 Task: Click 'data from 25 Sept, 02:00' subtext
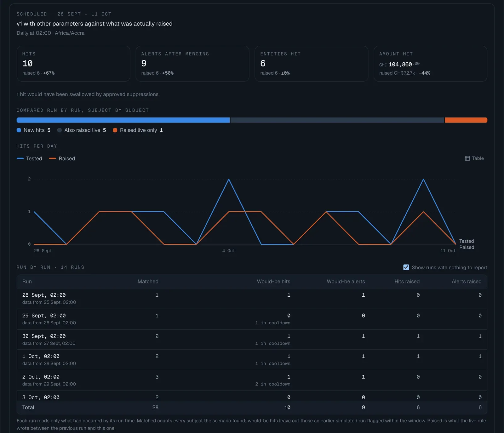[x=49, y=302]
